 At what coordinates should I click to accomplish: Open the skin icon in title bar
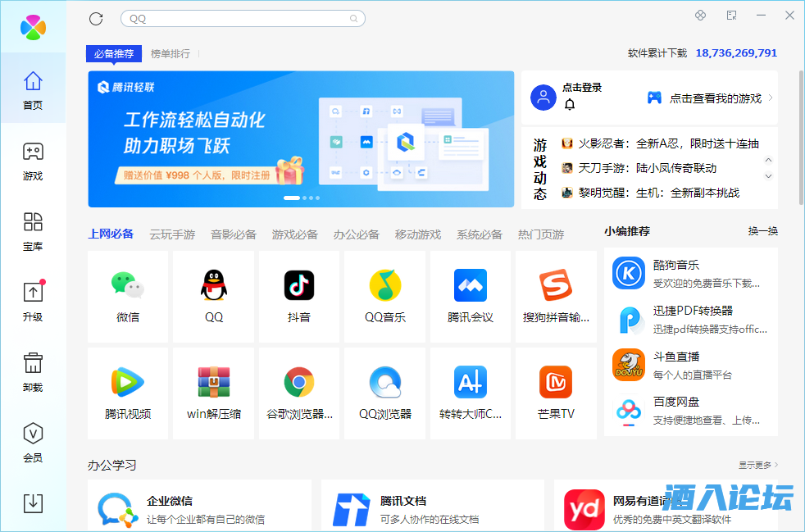[x=700, y=16]
